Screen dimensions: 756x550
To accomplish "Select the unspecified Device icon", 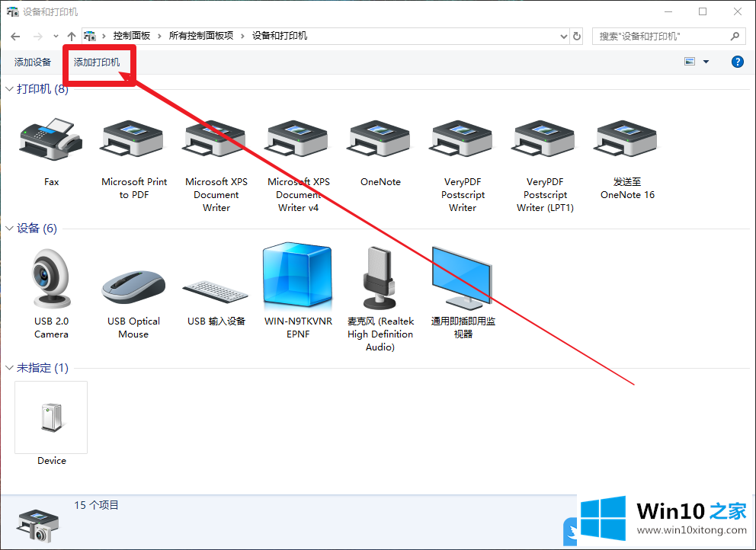I will point(52,417).
